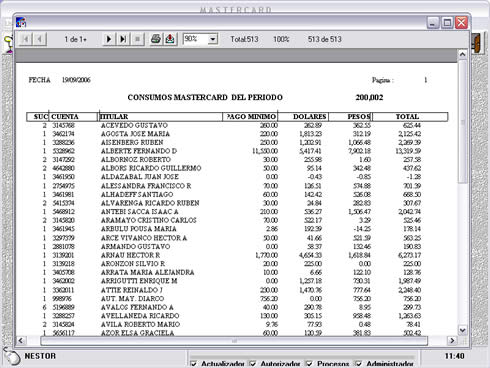Click the 90% zoom input field
This screenshot has height=368, width=490.
tap(196, 39)
